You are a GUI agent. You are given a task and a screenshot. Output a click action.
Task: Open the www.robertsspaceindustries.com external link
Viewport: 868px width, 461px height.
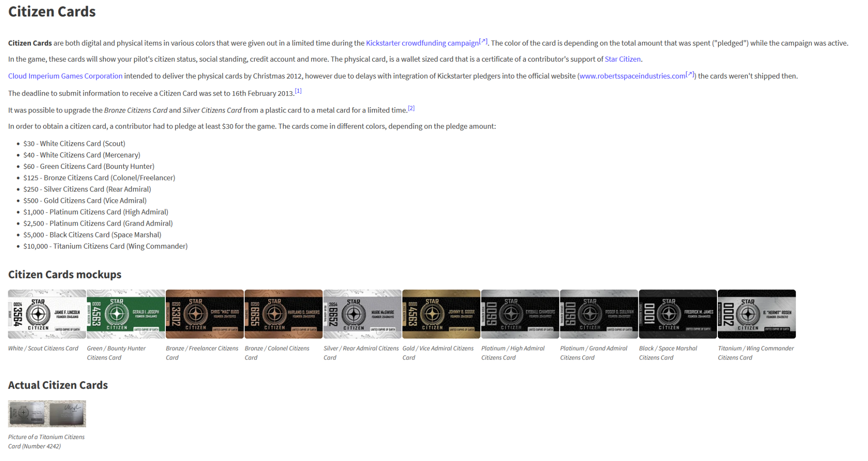[x=632, y=76]
